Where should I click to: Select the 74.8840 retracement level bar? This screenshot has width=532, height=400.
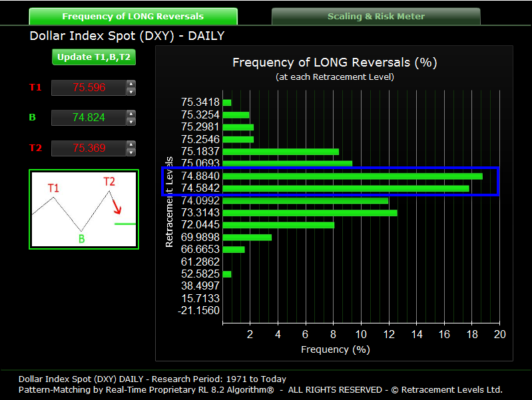click(x=352, y=176)
